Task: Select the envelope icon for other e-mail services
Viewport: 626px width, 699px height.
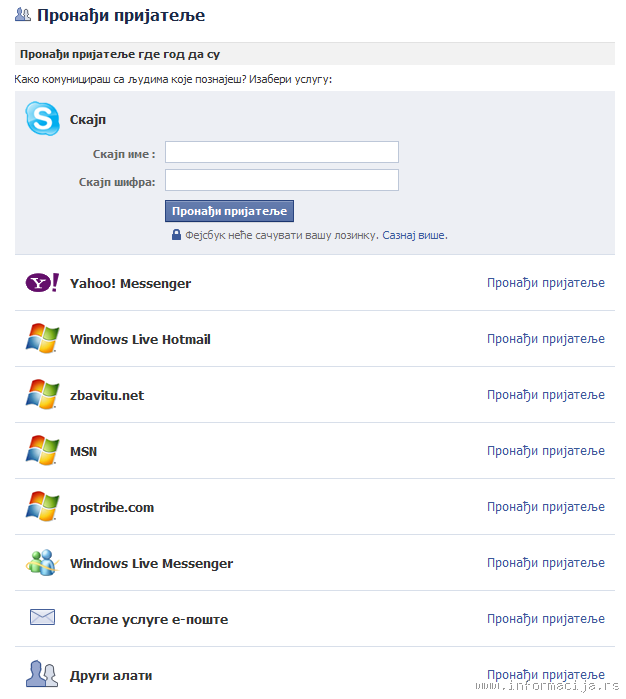Action: pos(42,617)
